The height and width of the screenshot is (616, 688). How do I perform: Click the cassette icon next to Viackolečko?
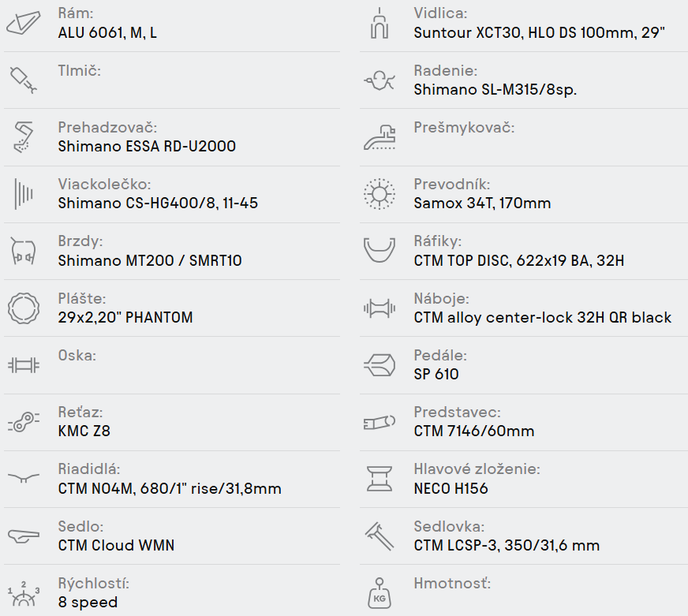pyautogui.click(x=23, y=193)
